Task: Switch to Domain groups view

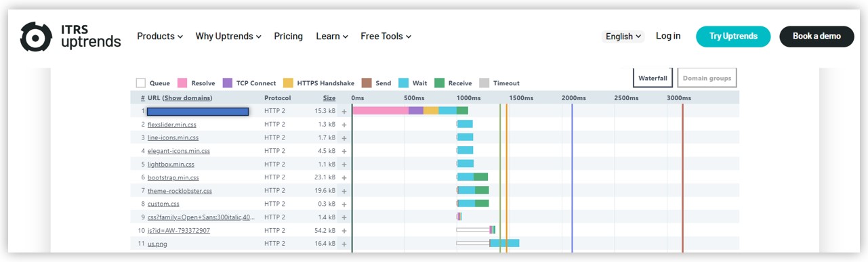Action: click(x=707, y=79)
